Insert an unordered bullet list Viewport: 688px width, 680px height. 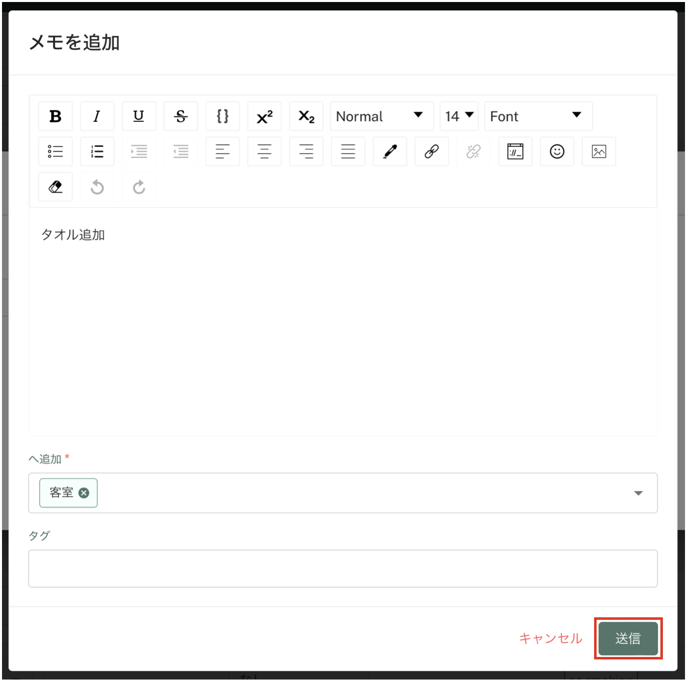pos(55,152)
